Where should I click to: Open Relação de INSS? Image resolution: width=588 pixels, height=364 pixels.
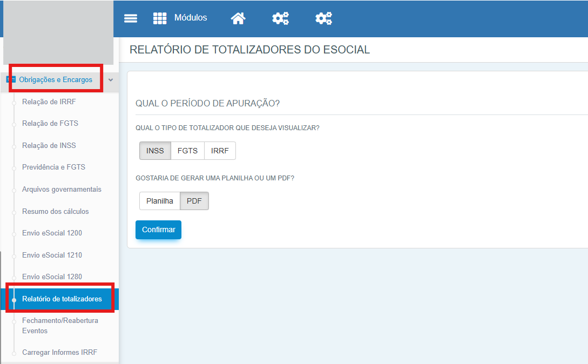pos(49,146)
